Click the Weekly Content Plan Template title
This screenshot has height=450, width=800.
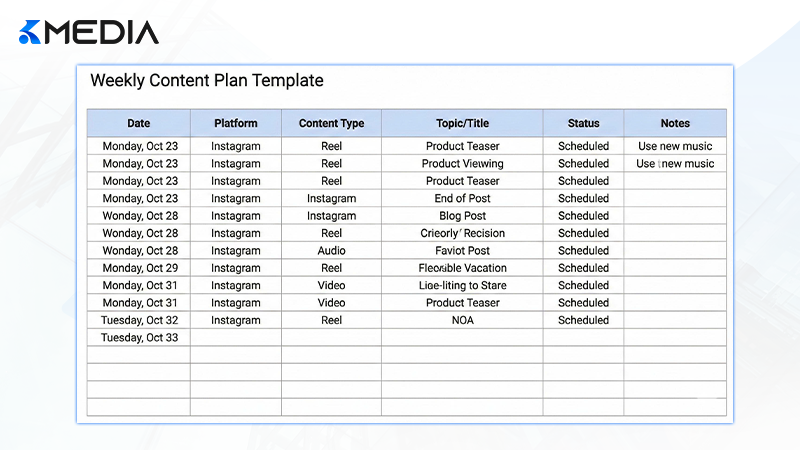point(207,81)
